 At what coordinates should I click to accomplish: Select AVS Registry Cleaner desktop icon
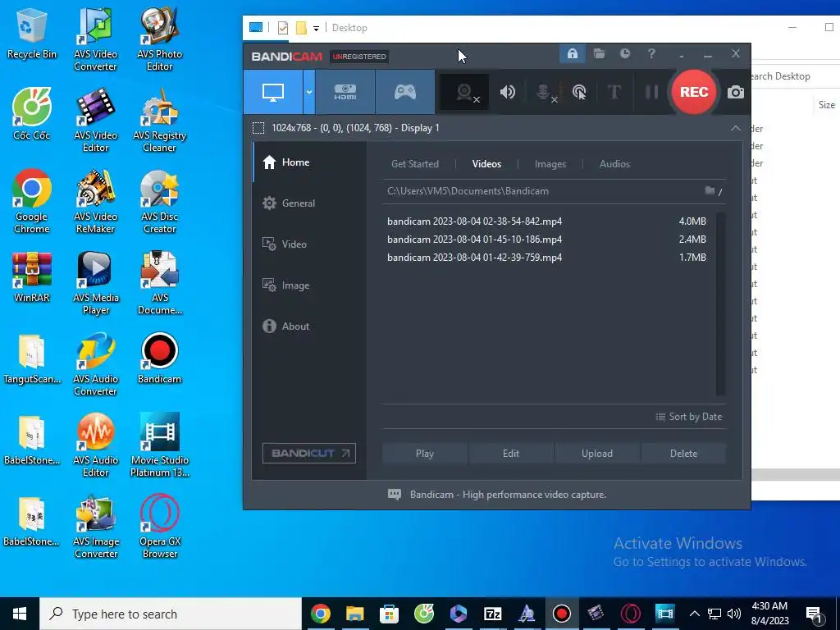point(160,120)
